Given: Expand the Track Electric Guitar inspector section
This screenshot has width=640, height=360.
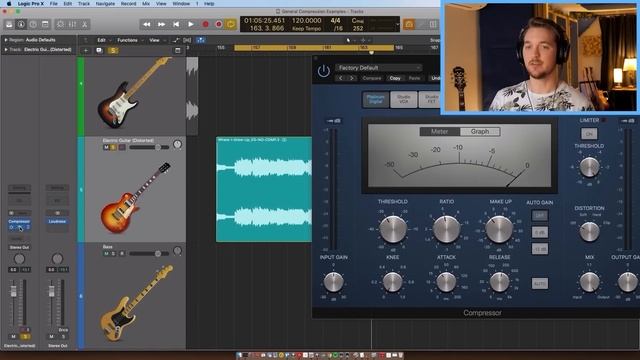Looking at the screenshot, I should [x=6, y=49].
